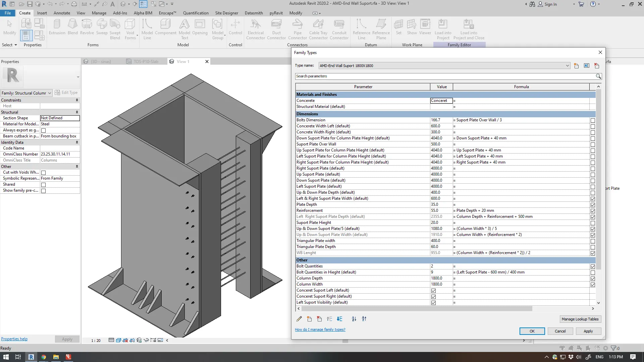Sort parameters in ascending order
Screen dimensions: 644x362
click(354, 319)
